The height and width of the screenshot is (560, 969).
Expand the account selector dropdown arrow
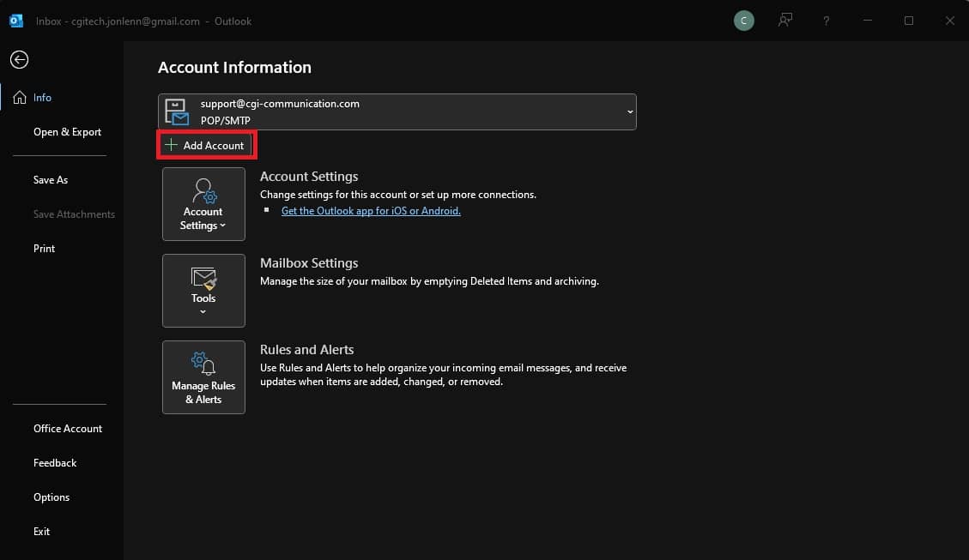click(x=629, y=111)
